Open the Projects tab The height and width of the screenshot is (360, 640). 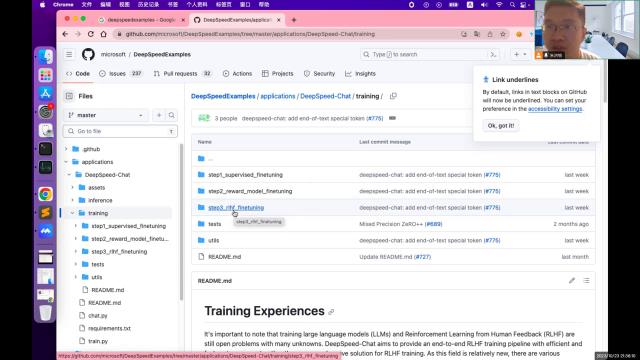(x=278, y=74)
